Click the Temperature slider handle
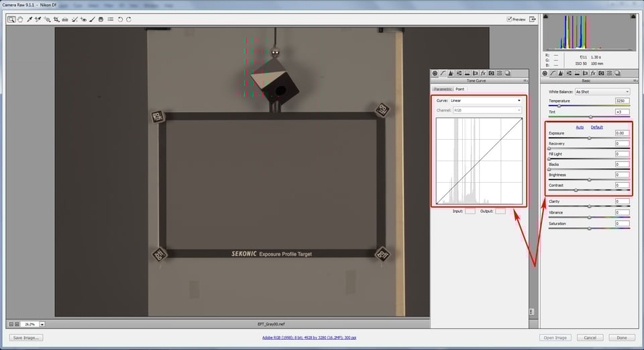 click(559, 106)
